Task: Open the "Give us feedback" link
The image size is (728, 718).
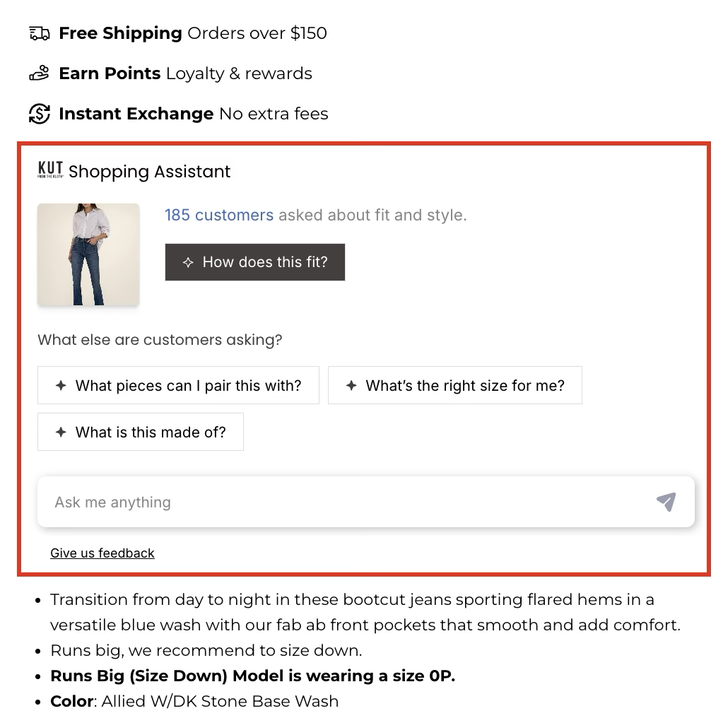Action: click(102, 553)
